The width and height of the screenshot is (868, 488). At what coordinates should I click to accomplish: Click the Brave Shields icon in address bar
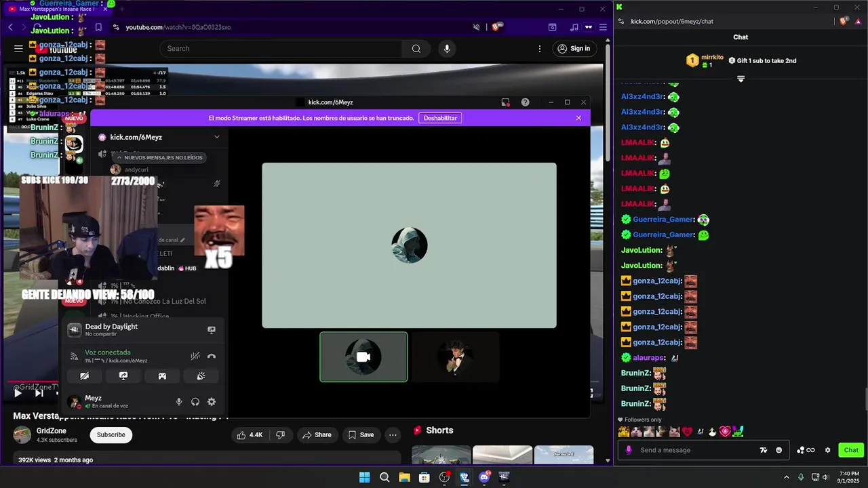tap(496, 27)
